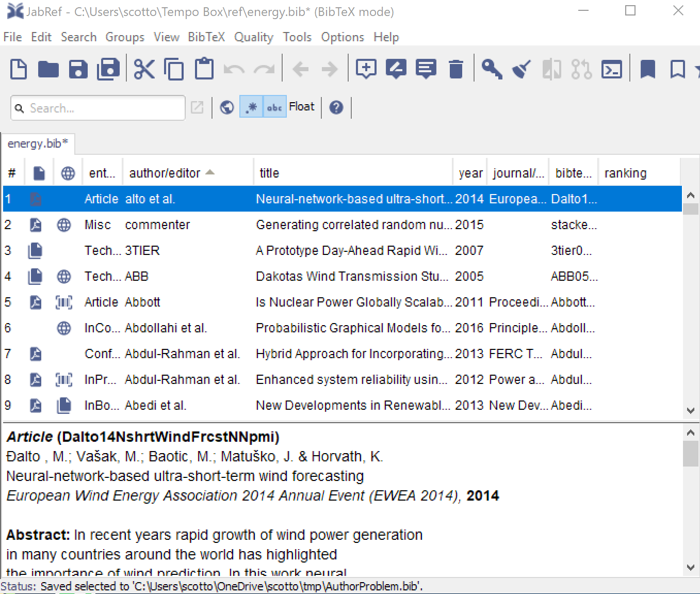Open the Help menu
Viewport: 700px width, 594px height.
386,37
